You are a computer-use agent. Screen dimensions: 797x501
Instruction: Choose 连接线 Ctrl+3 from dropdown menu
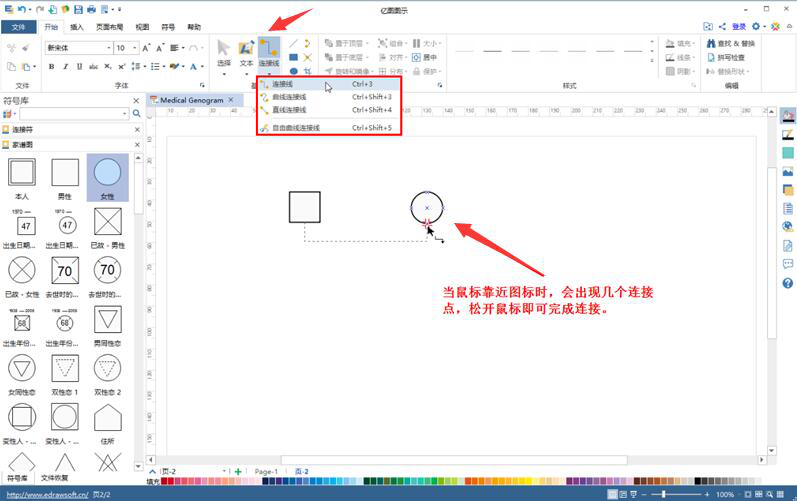pyautogui.click(x=329, y=84)
